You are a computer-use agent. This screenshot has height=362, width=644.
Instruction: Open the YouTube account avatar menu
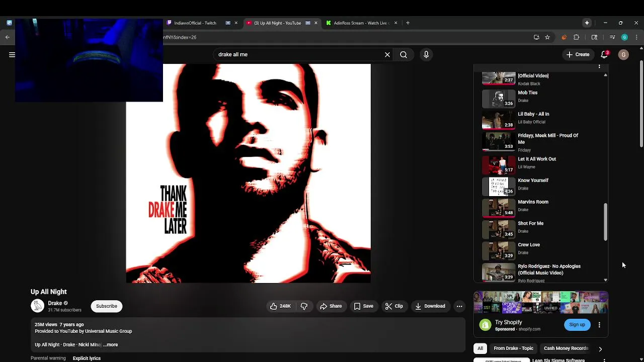[x=623, y=55]
